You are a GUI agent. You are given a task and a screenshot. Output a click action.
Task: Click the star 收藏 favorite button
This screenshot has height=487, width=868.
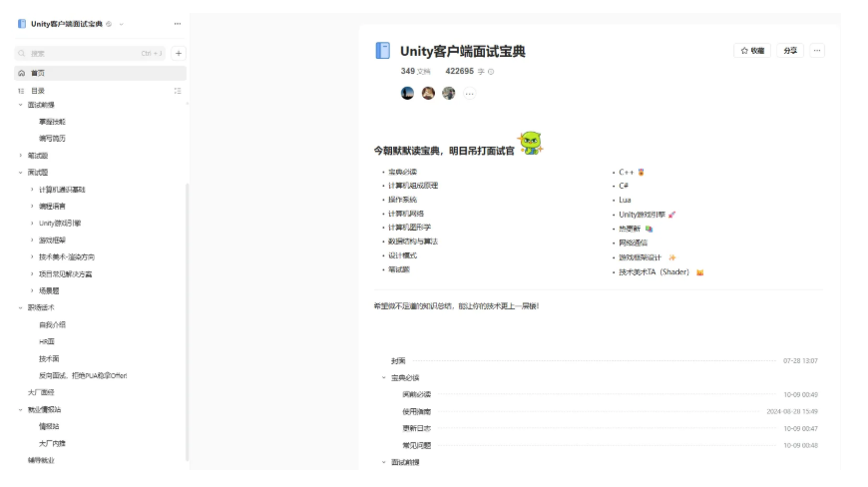[x=751, y=50]
